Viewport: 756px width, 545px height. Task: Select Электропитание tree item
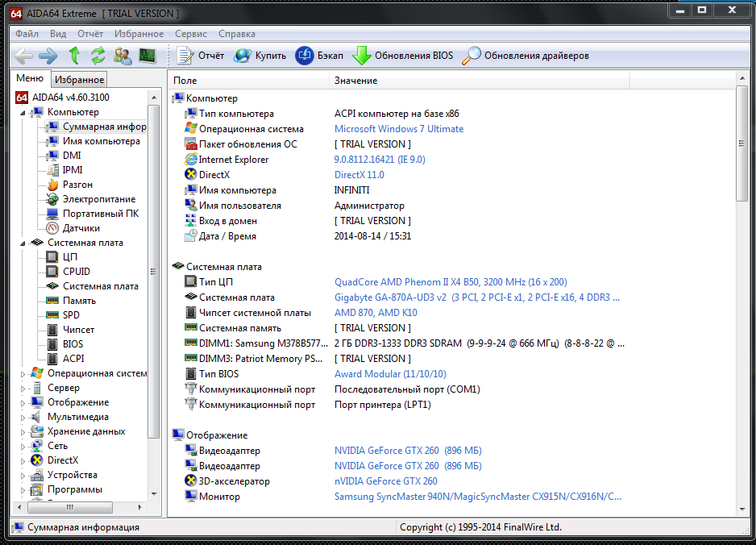point(90,198)
